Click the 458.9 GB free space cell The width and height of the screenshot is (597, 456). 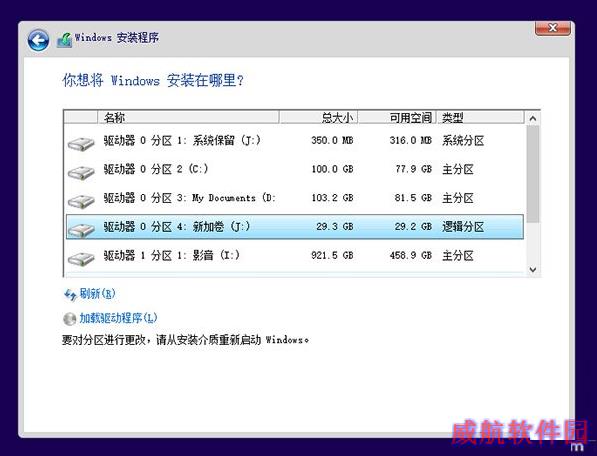410,255
